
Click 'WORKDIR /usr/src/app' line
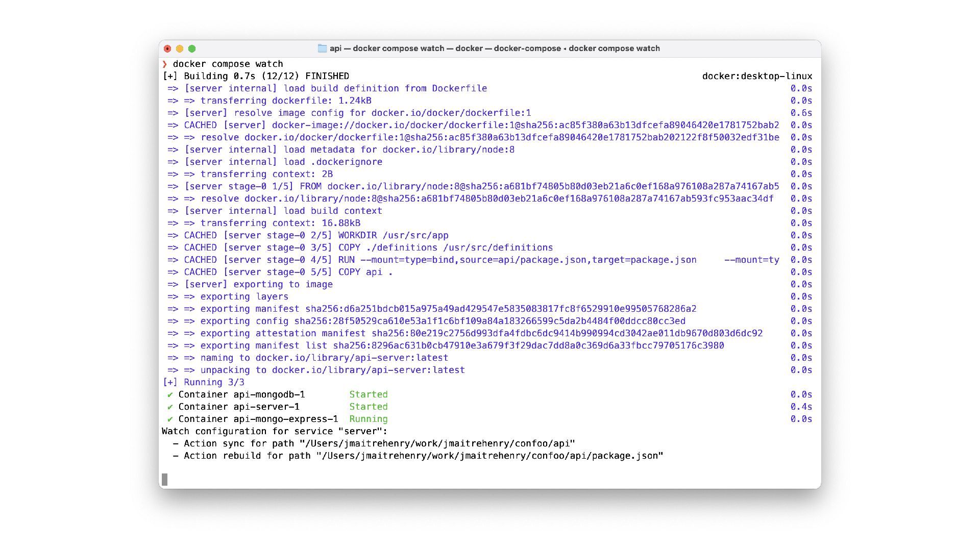(x=308, y=235)
